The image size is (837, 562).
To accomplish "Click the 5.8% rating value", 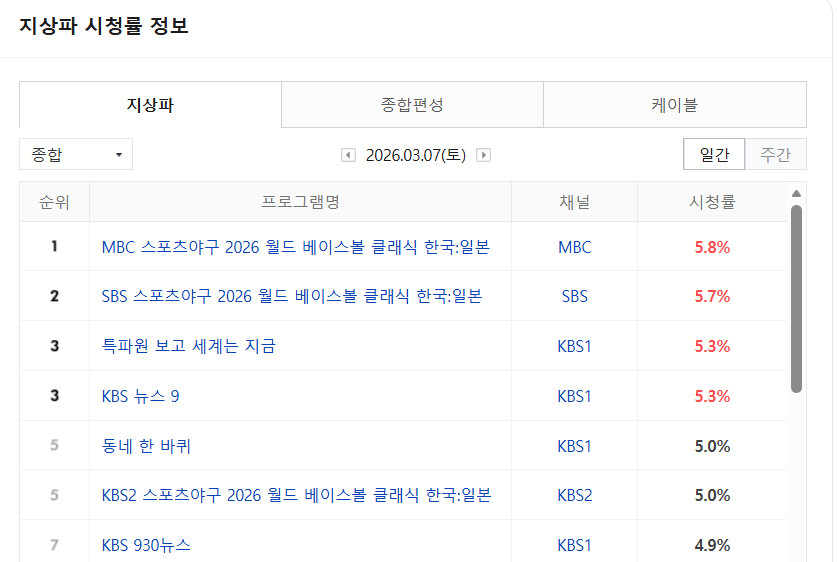I will [x=712, y=247].
